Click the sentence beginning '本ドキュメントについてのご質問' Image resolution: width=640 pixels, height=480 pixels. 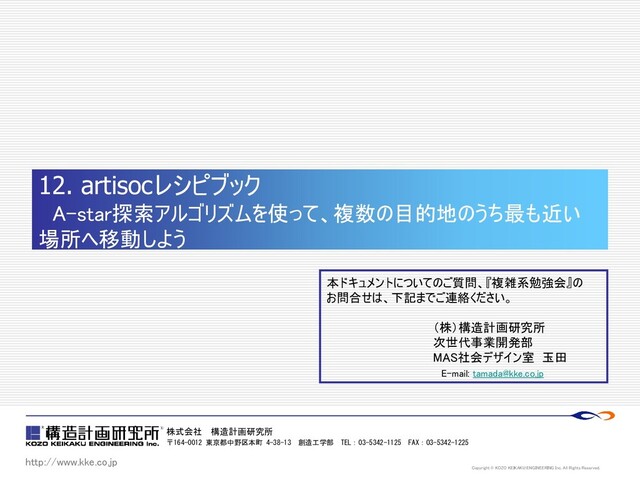click(x=454, y=283)
